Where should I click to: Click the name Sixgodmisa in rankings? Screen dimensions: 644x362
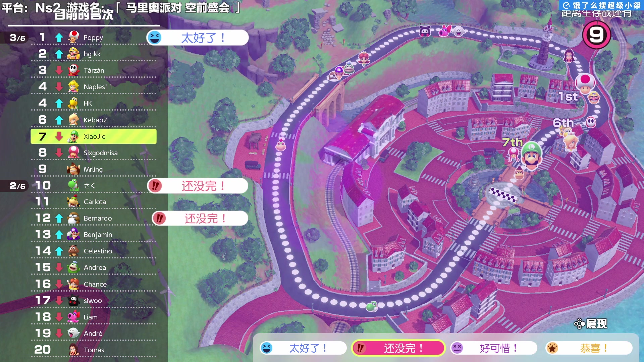101,153
